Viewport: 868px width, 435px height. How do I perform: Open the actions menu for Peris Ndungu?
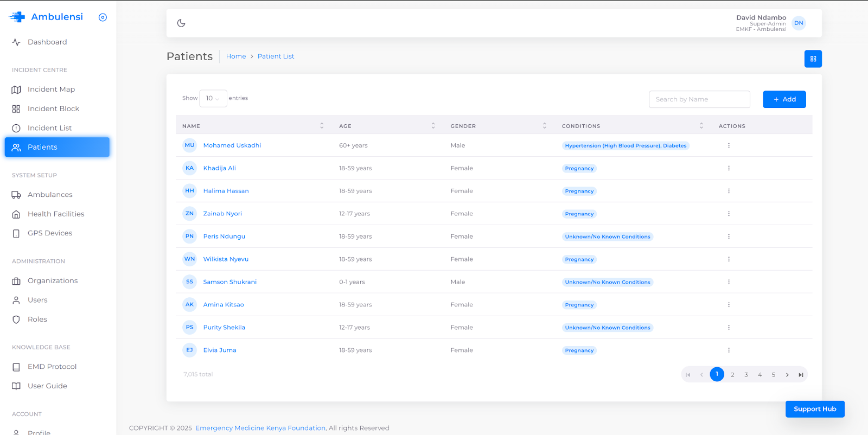pyautogui.click(x=729, y=236)
